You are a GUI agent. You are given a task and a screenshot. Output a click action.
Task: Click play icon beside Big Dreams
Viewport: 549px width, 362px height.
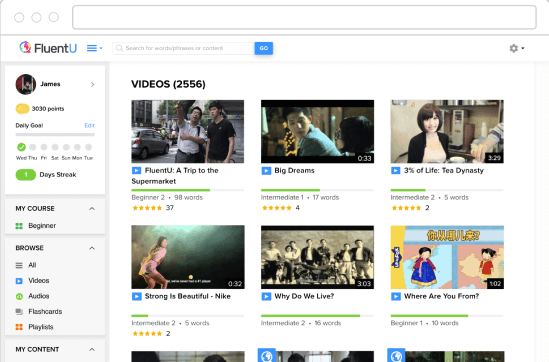[x=266, y=171]
